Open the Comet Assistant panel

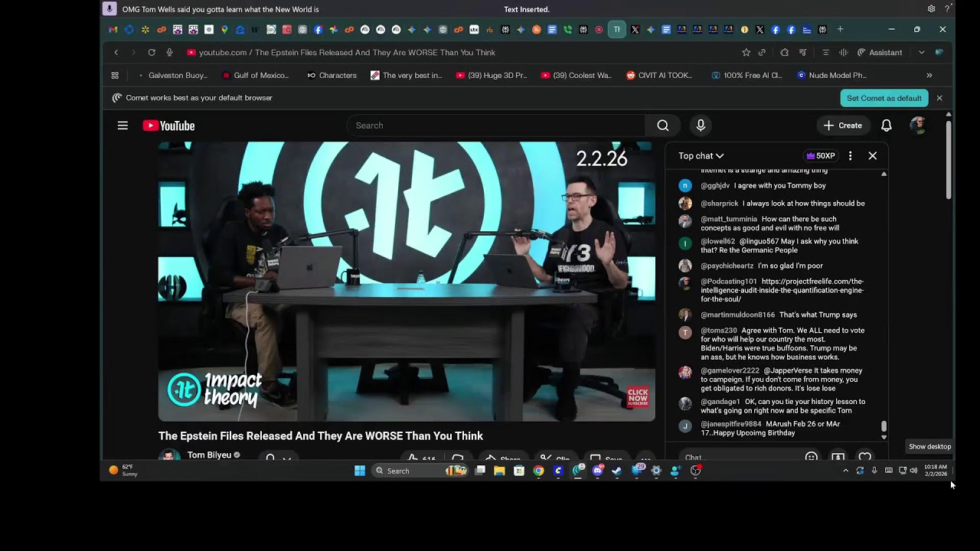point(880,52)
